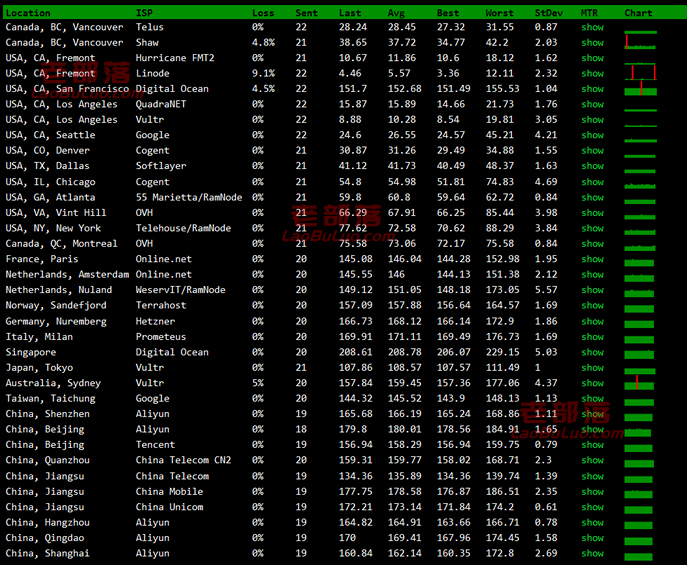Click the Avg column header

[x=396, y=13]
